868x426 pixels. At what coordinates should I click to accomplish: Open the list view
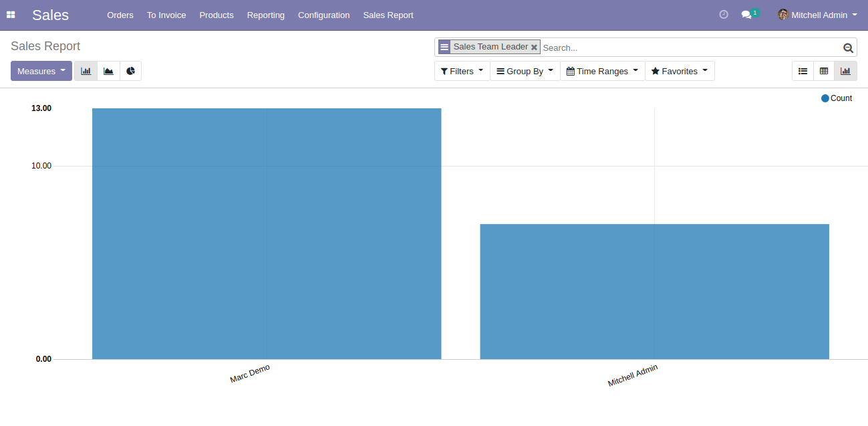click(803, 71)
